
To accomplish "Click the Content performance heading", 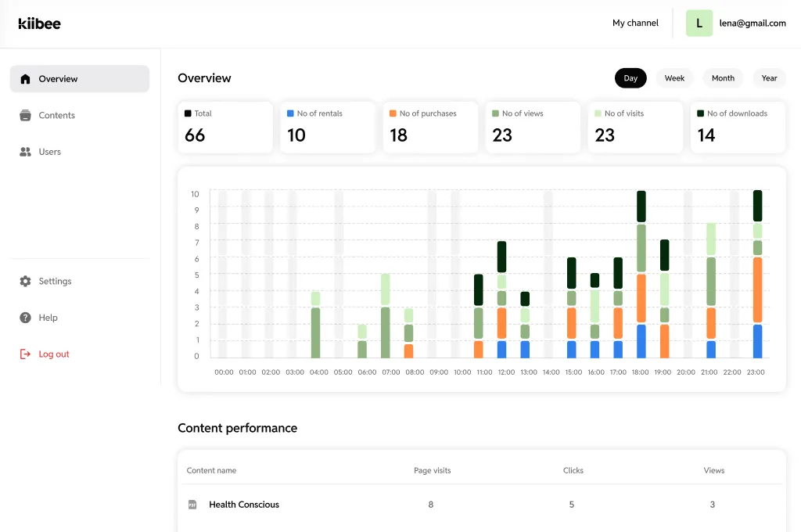I will (x=238, y=428).
